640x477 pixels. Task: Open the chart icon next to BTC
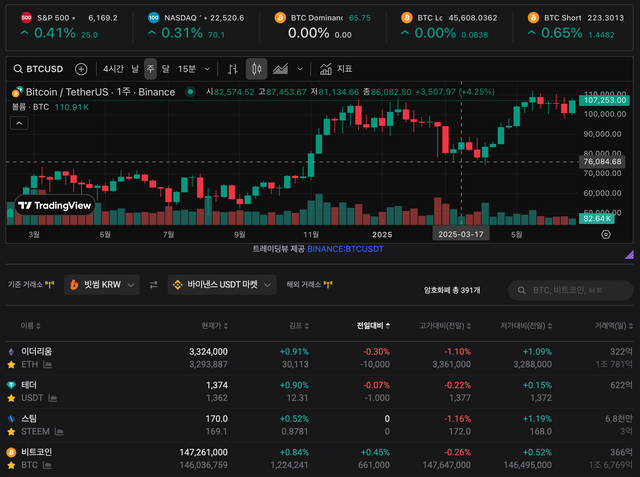point(47,465)
